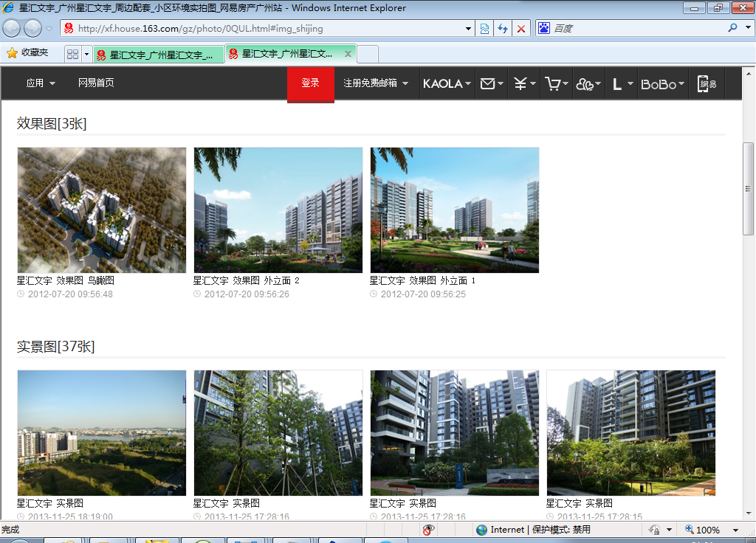Click the mobile phone icon in nav bar
The image size is (756, 543).
click(x=707, y=84)
